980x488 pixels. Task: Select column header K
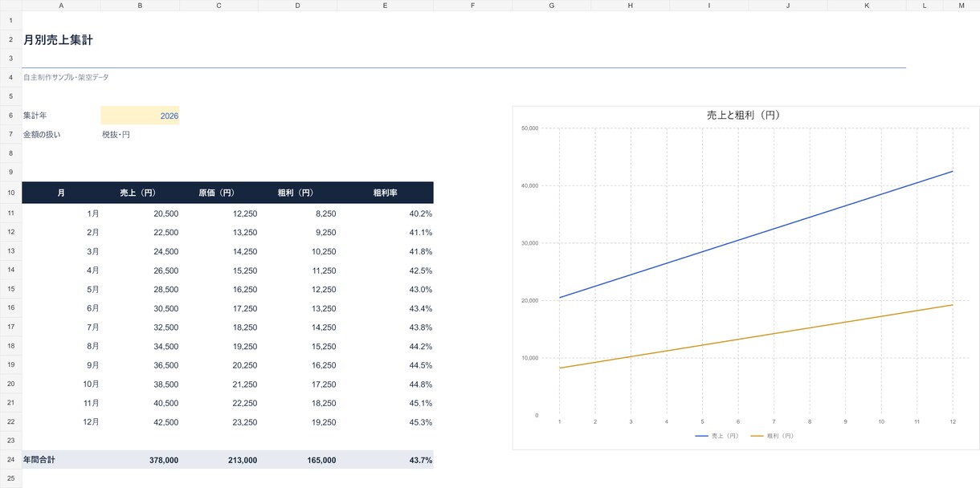(x=867, y=6)
